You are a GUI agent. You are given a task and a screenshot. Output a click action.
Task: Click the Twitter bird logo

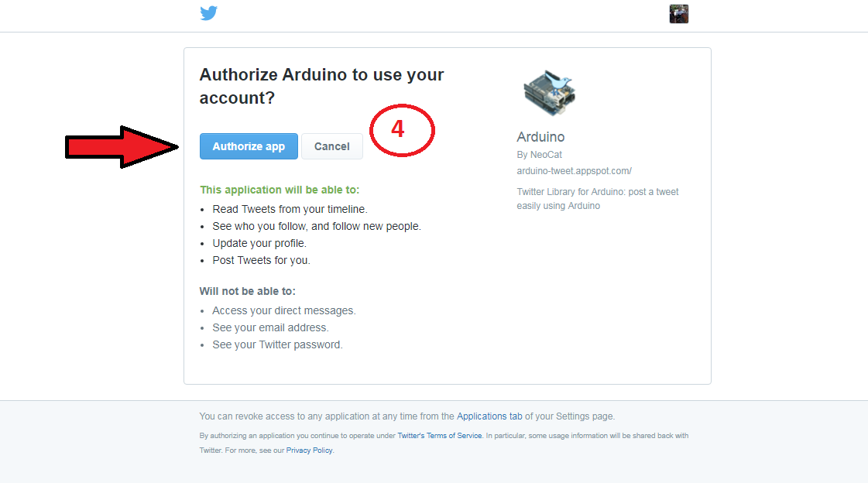coord(209,12)
